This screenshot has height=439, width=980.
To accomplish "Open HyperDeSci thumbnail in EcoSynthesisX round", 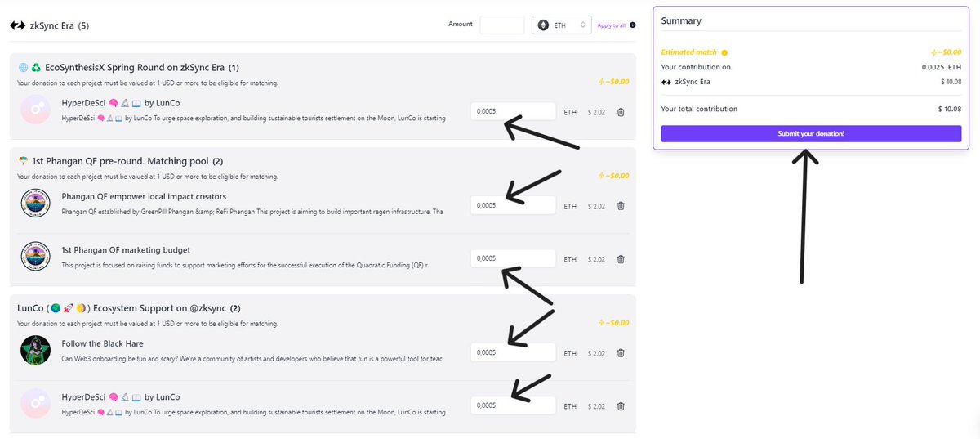I will pyautogui.click(x=35, y=110).
